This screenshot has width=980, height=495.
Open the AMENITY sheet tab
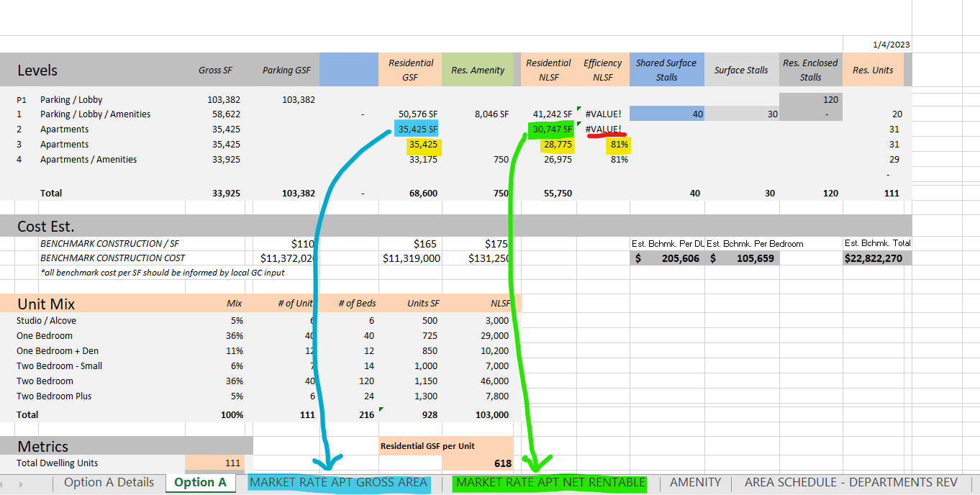[694, 482]
